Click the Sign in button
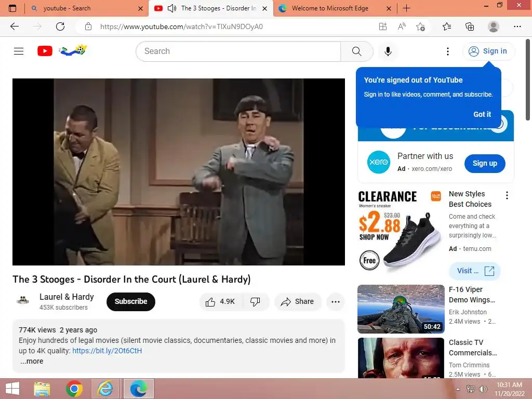The image size is (532, 399). 488,51
